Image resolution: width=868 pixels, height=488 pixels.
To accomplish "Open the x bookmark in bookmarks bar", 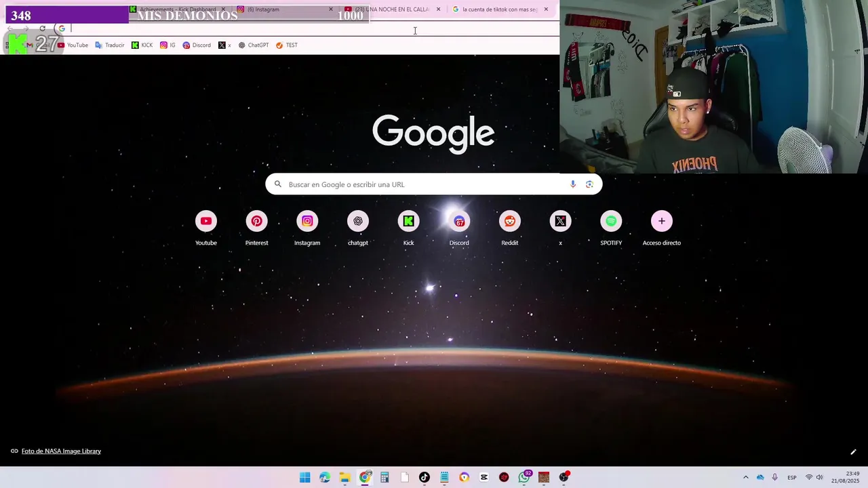I will (224, 45).
